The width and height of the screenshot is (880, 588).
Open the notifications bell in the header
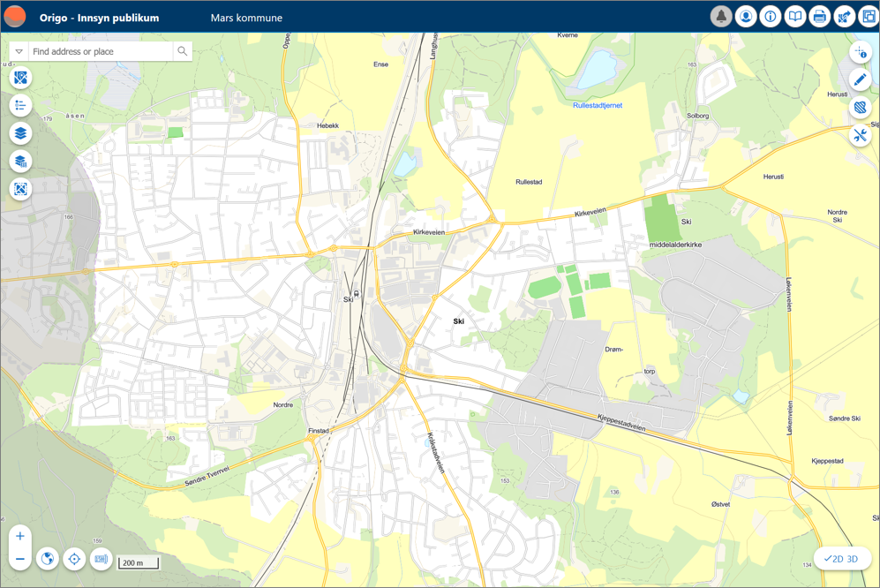721,17
